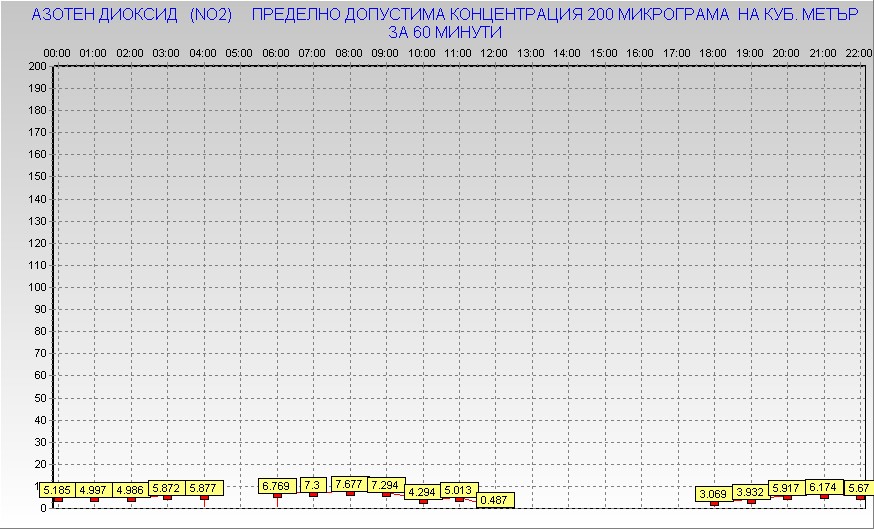The width and height of the screenshot is (874, 529).
Task: Select the 12:00 time axis label
Action: pos(493,52)
